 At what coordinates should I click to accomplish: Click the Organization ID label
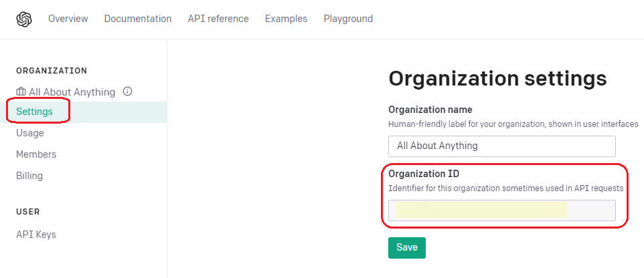pyautogui.click(x=424, y=174)
